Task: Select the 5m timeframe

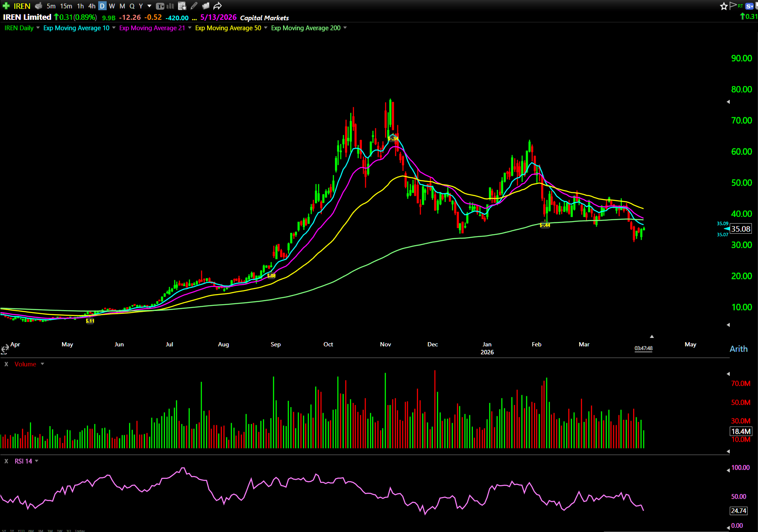Action: (x=51, y=6)
